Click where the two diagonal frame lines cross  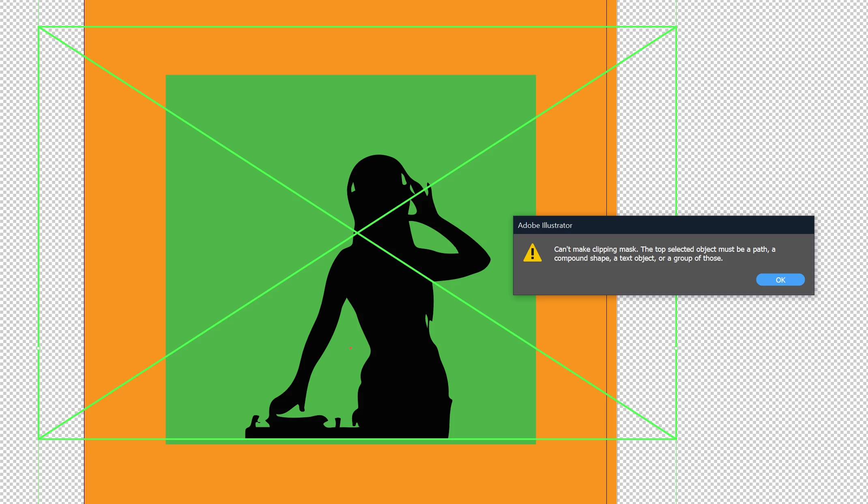[357, 233]
